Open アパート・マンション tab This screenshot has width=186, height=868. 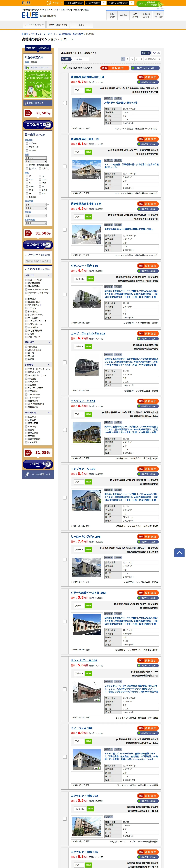coord(34,25)
